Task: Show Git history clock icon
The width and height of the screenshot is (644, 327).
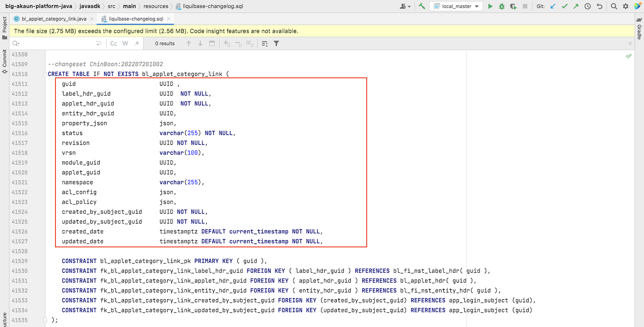Action: point(588,6)
